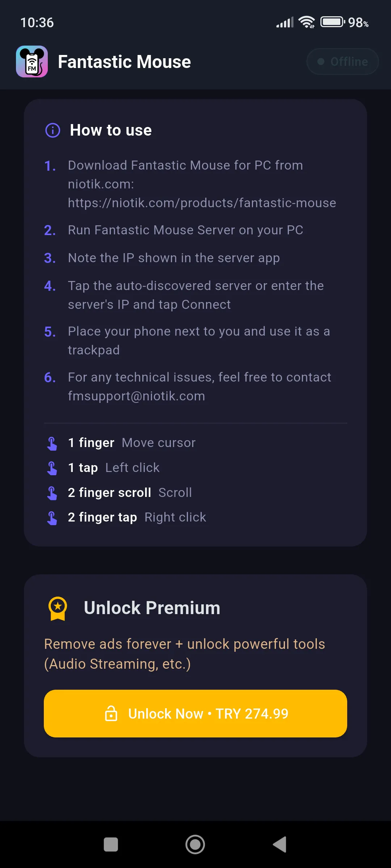Tap the Unlock Premium award badge icon
The height and width of the screenshot is (868, 391).
pos(58,608)
